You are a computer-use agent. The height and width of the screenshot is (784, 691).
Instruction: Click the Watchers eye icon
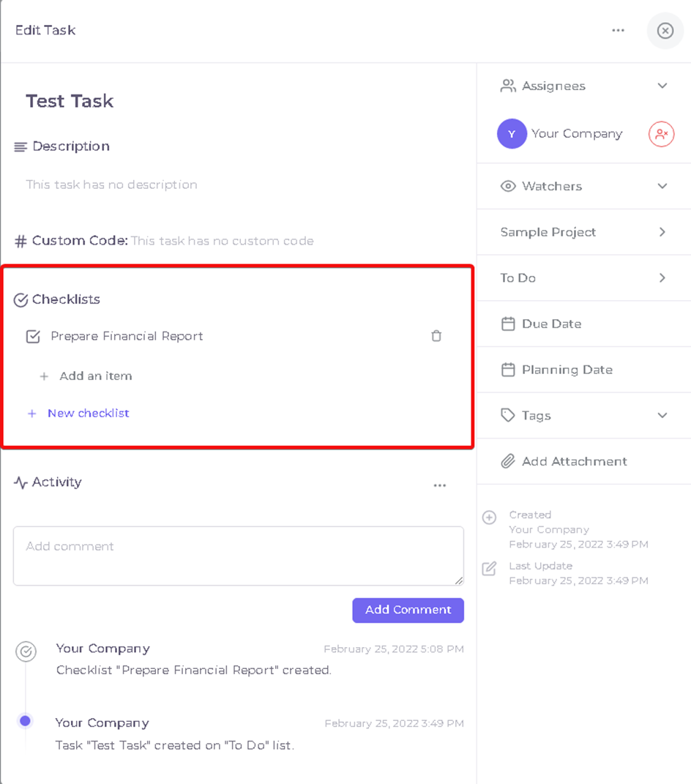[x=507, y=186]
